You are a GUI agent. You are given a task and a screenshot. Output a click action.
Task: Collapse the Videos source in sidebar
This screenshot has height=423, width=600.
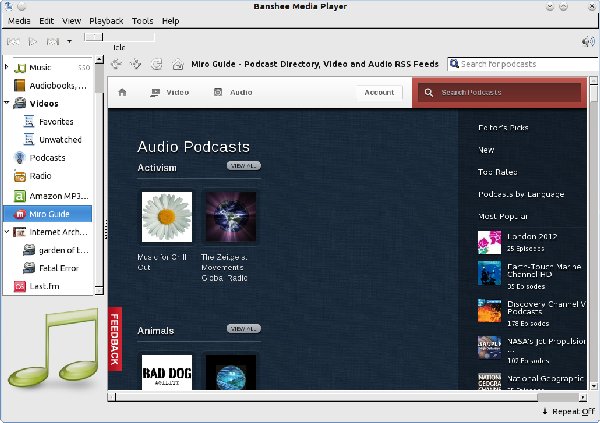(x=7, y=103)
